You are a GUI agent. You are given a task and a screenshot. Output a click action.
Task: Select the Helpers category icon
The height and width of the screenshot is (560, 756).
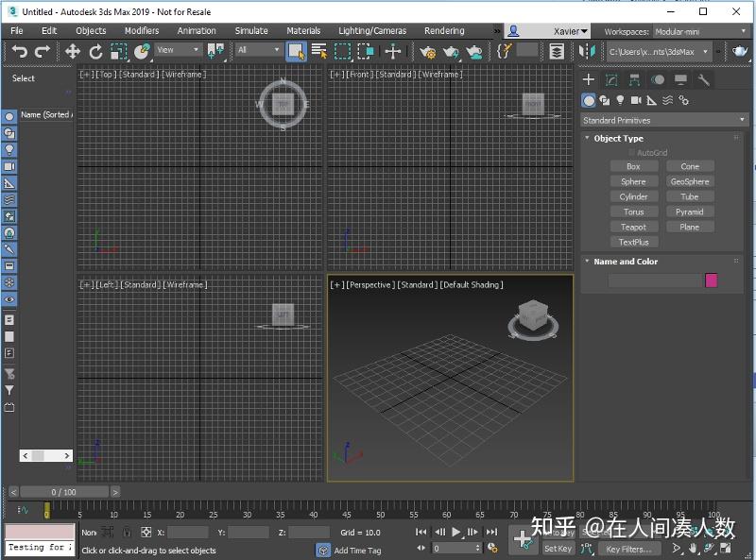coord(652,100)
